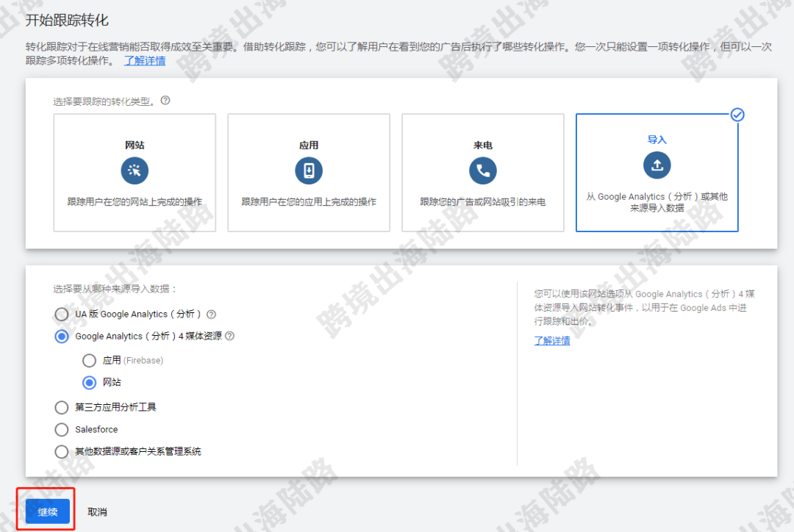This screenshot has width=794, height=532.
Task: Click the 网站 card title
Action: pos(135,145)
